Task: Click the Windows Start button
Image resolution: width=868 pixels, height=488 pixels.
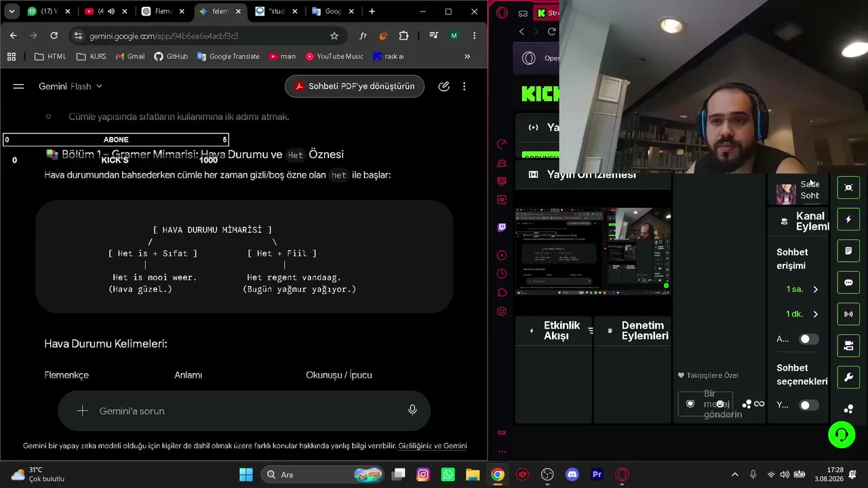Action: pyautogui.click(x=246, y=474)
